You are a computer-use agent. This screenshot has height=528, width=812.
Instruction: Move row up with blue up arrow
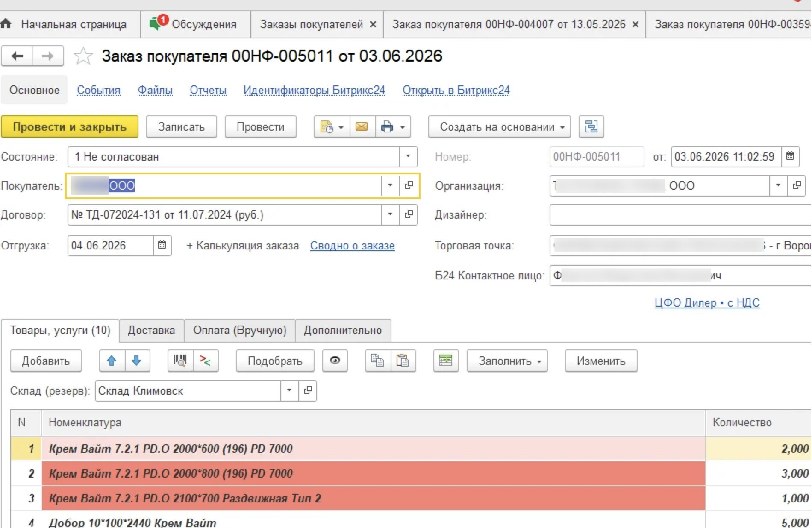(x=112, y=361)
